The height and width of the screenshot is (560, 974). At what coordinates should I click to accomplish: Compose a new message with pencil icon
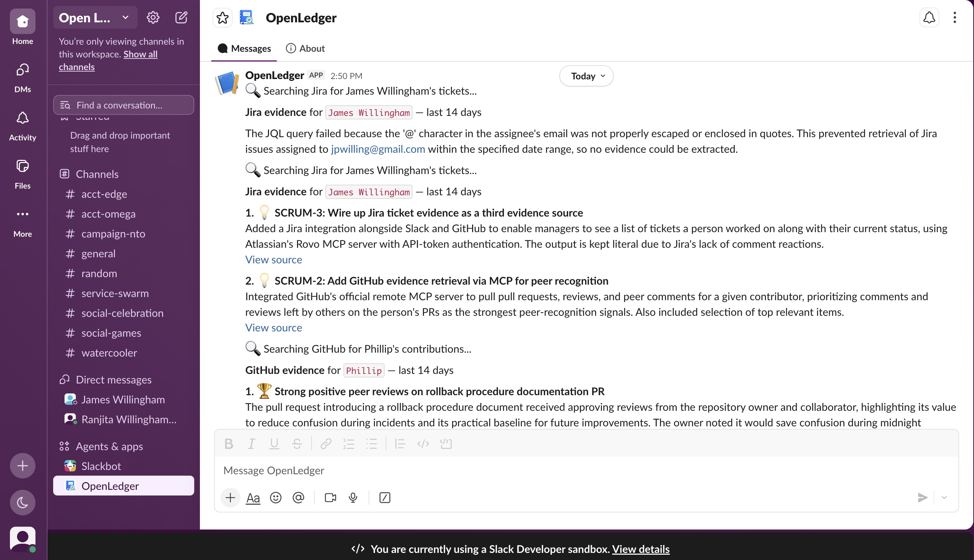coord(181,17)
